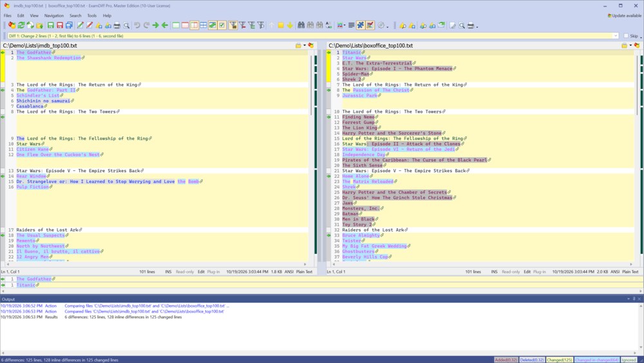The width and height of the screenshot is (644, 363).
Task: Expand right file path folder dropdown arrow
Action: click(x=630, y=46)
